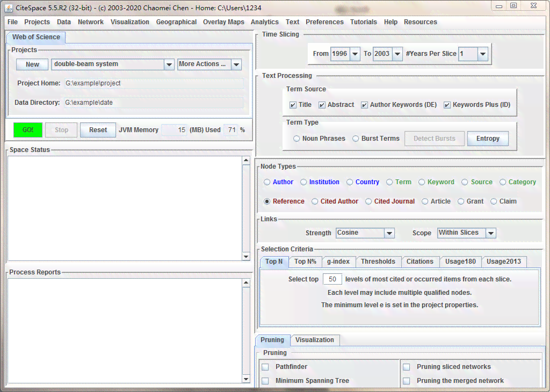This screenshot has height=392, width=550.
Task: Open the File menu
Action: 13,21
